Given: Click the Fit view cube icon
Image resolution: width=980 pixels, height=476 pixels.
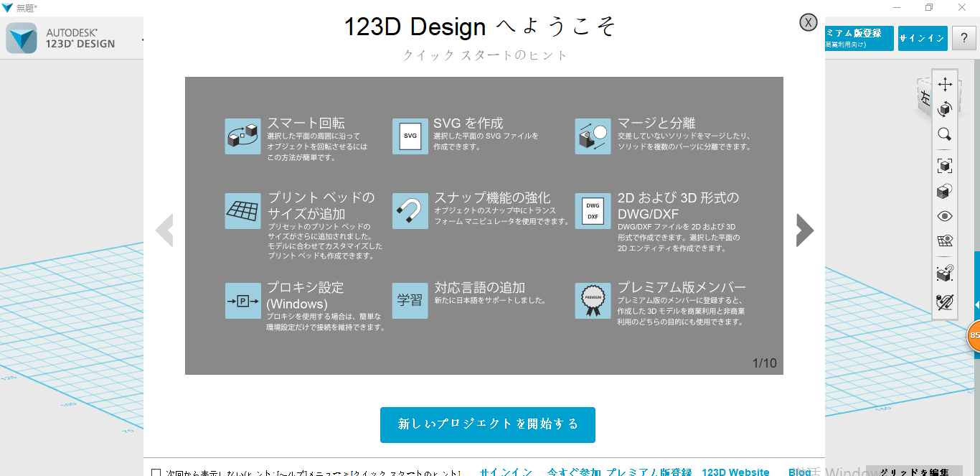Looking at the screenshot, I should pyautogui.click(x=945, y=167).
